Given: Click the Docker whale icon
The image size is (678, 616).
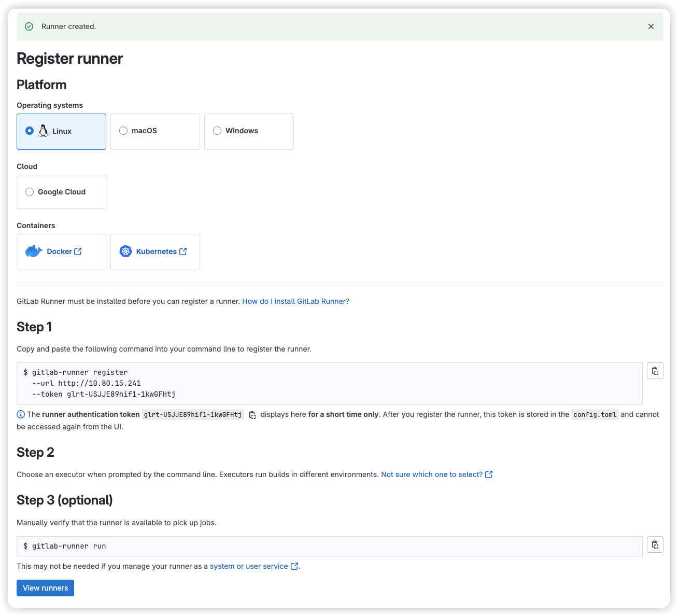Looking at the screenshot, I should [x=34, y=251].
